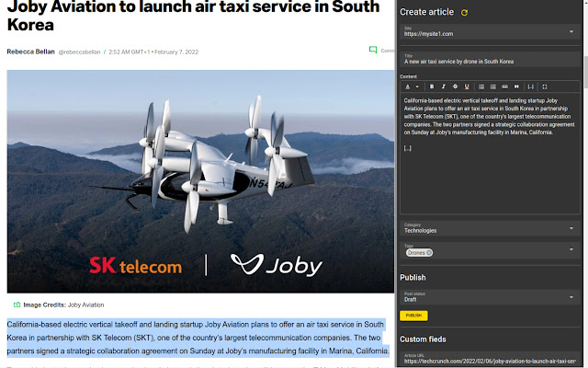This screenshot has height=368, width=588.
Task: Expand the Tags dropdown arrow
Action: pos(571,249)
